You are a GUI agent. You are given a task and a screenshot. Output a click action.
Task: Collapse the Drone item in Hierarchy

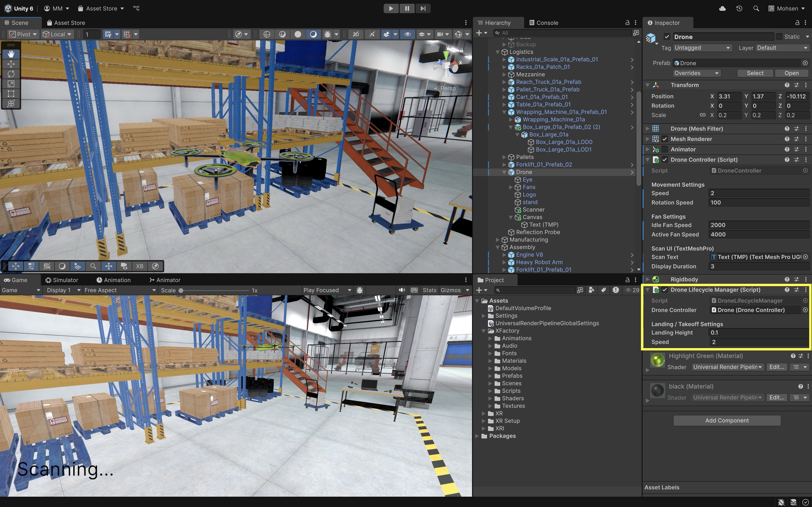point(504,172)
